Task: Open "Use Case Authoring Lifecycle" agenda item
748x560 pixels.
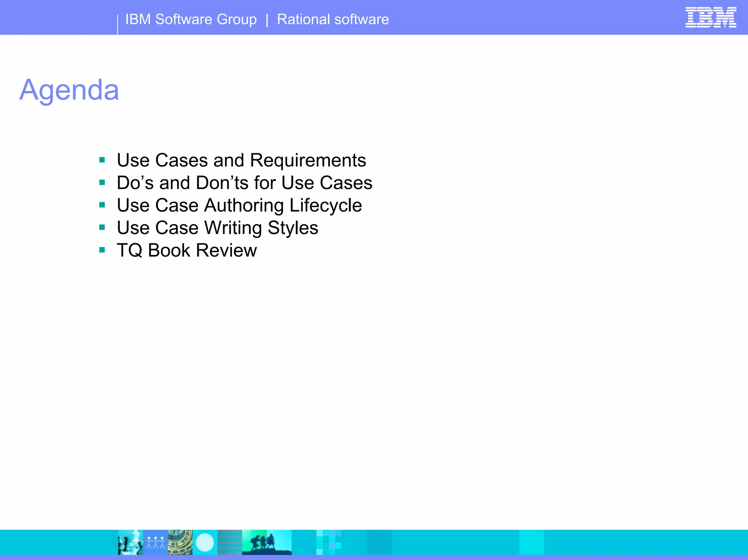Action: coord(239,206)
